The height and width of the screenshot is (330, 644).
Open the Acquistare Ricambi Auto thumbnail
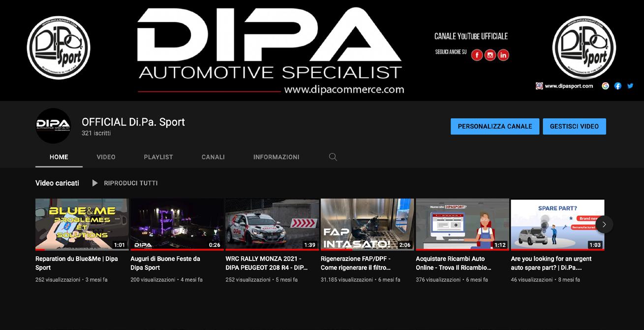tap(462, 225)
